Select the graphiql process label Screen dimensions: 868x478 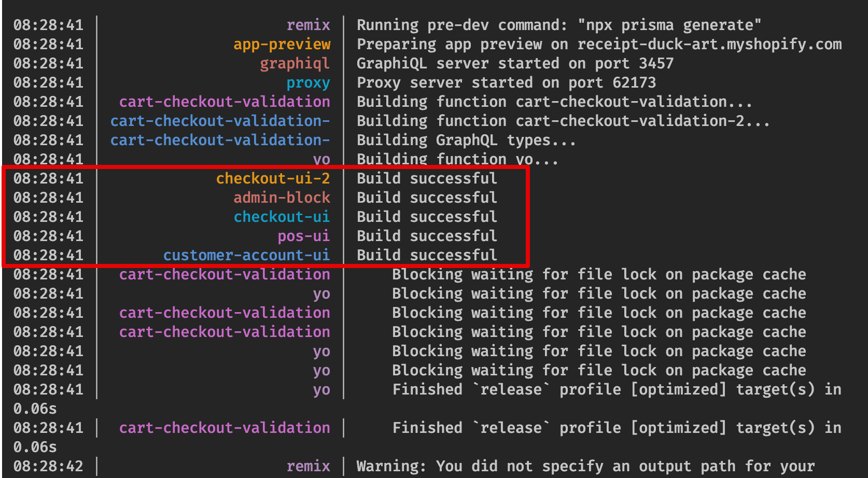pos(295,64)
